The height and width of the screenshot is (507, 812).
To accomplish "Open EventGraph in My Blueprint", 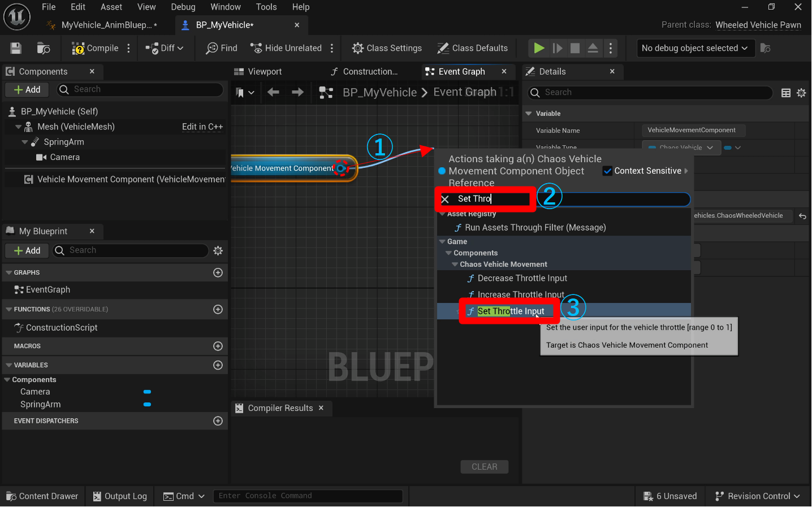I will (47, 290).
